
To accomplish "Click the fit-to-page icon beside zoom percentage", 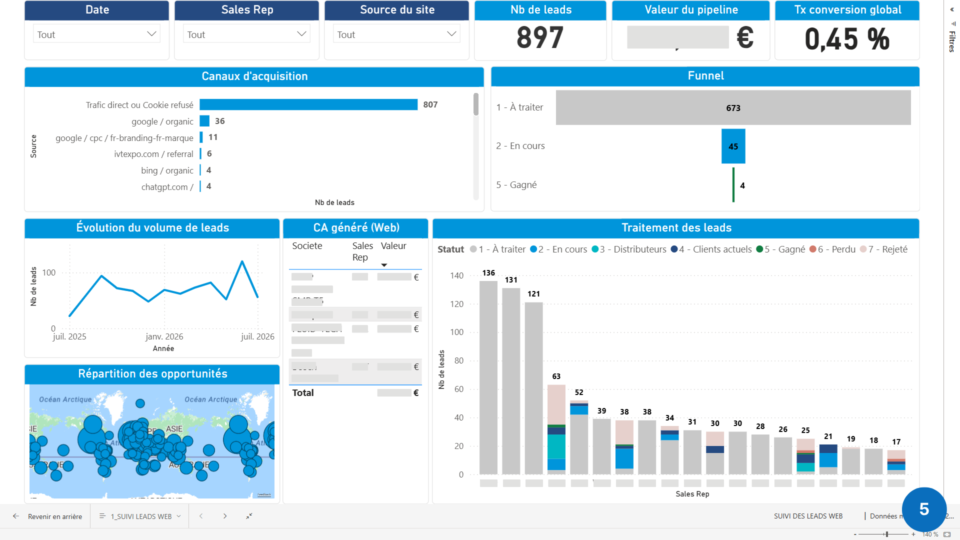I will click(947, 534).
